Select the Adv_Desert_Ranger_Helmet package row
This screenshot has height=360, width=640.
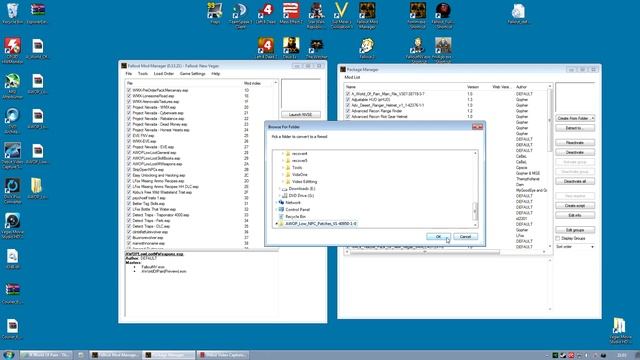(447, 105)
